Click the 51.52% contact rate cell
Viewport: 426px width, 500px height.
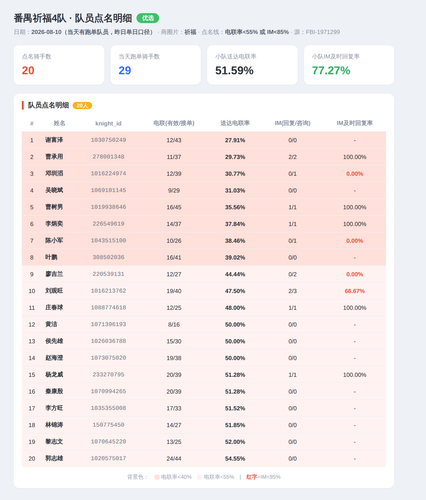(235, 408)
